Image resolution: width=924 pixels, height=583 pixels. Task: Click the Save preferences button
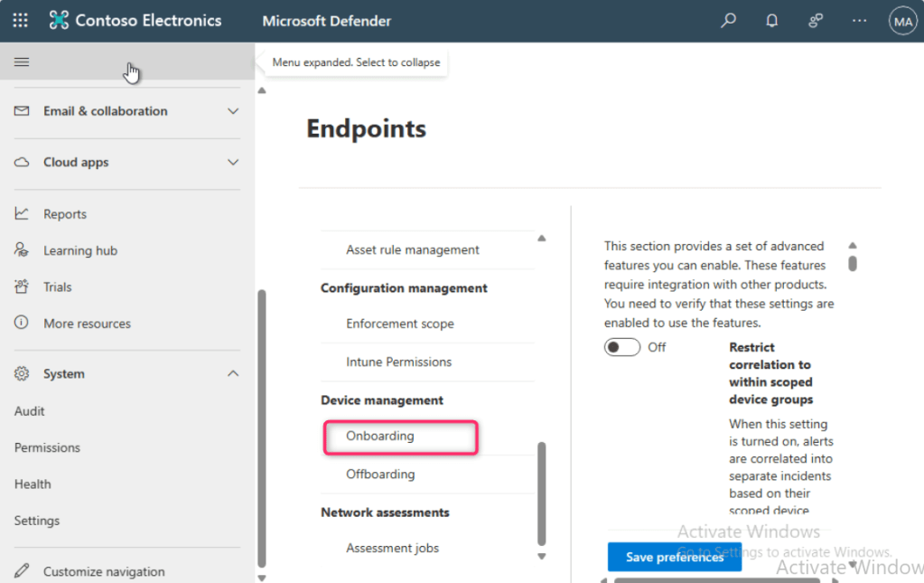point(674,557)
